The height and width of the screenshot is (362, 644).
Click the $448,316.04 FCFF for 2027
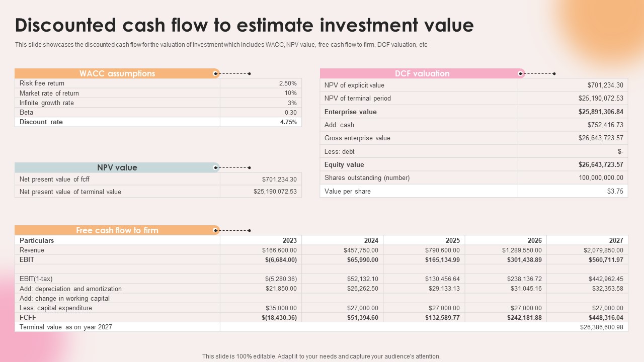606,317
